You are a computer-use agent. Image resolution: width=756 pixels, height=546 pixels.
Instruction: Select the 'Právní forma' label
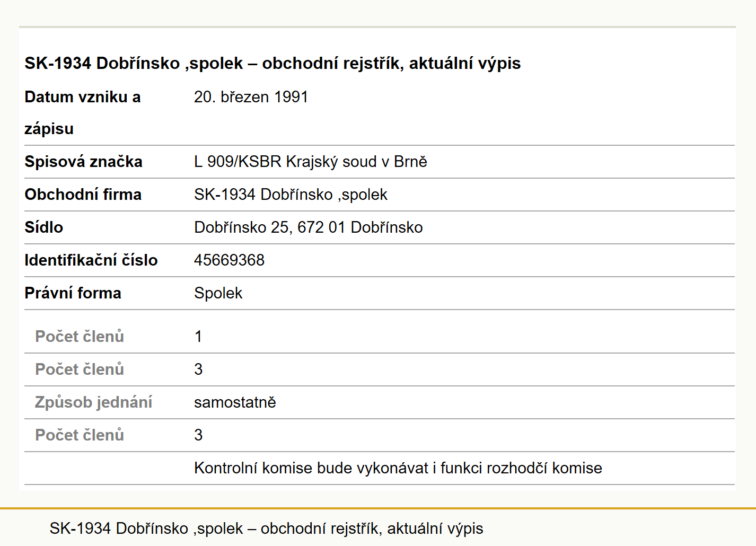[73, 293]
